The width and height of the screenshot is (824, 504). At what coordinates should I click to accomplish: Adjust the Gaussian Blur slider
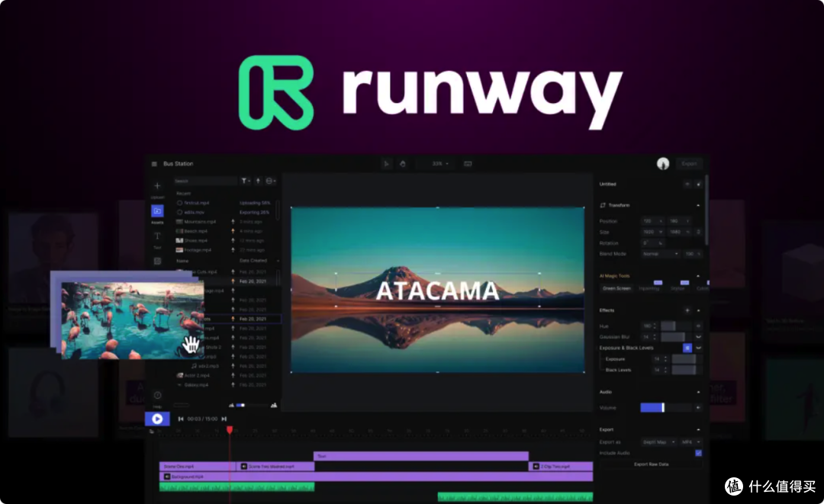676,337
